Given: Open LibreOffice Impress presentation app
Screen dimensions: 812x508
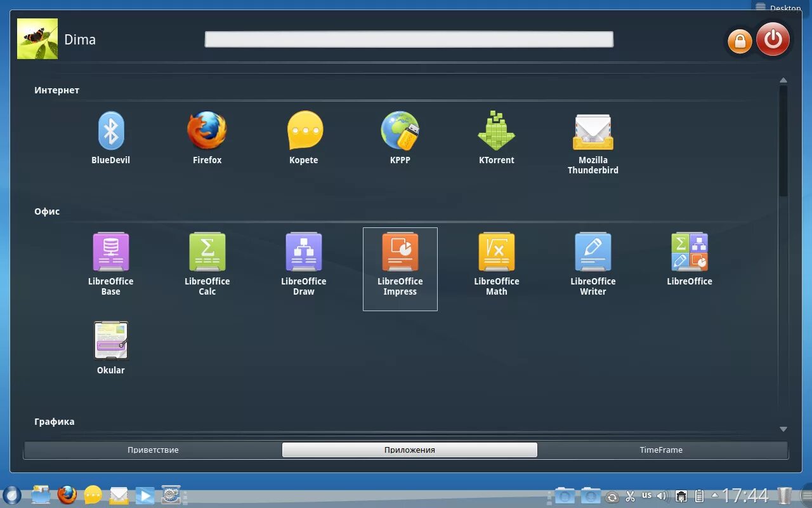Looking at the screenshot, I should click(x=400, y=269).
